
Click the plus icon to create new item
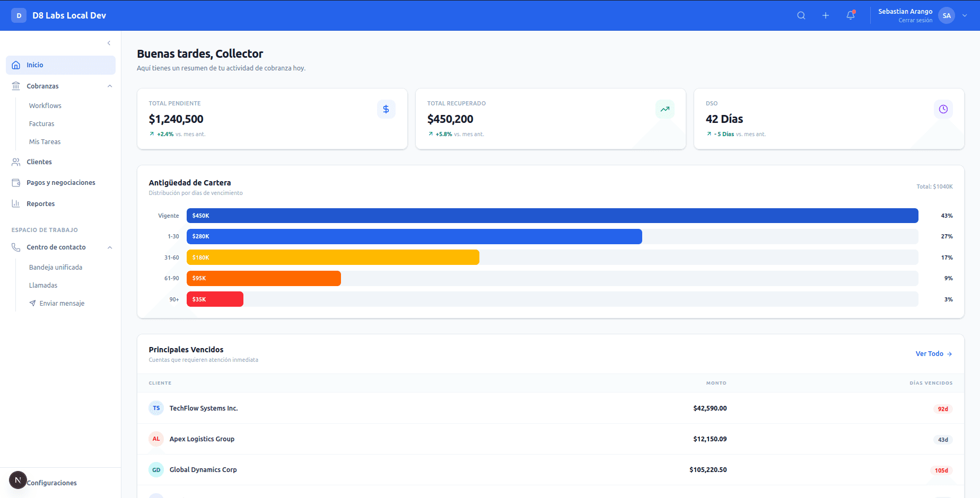826,15
